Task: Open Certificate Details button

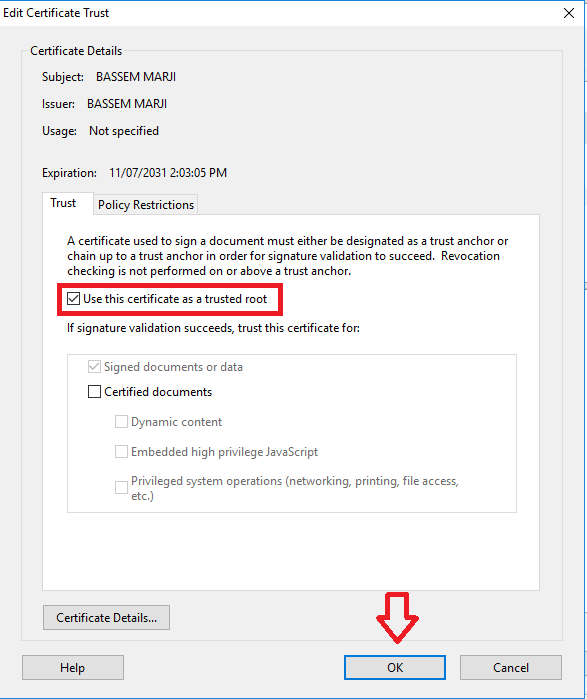Action: click(107, 617)
